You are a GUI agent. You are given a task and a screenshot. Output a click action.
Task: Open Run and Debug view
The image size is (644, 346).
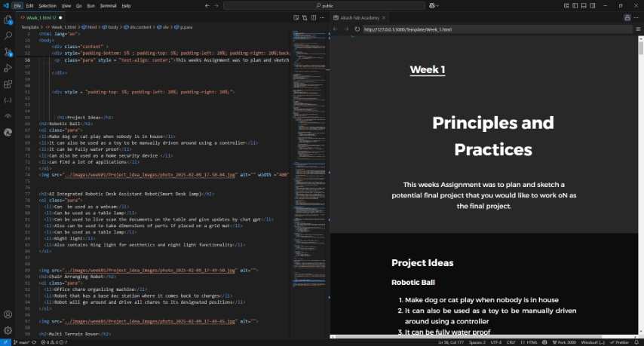(8, 68)
